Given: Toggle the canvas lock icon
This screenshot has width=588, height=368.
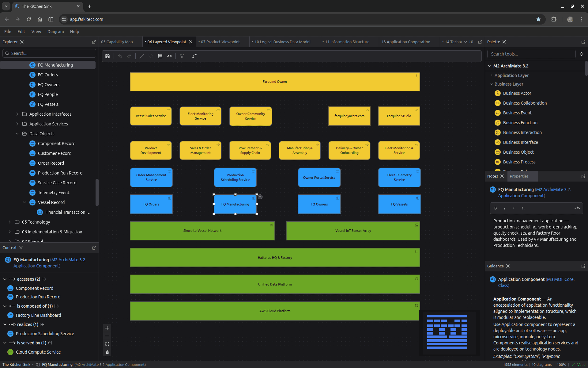Looking at the screenshot, I should (107, 352).
